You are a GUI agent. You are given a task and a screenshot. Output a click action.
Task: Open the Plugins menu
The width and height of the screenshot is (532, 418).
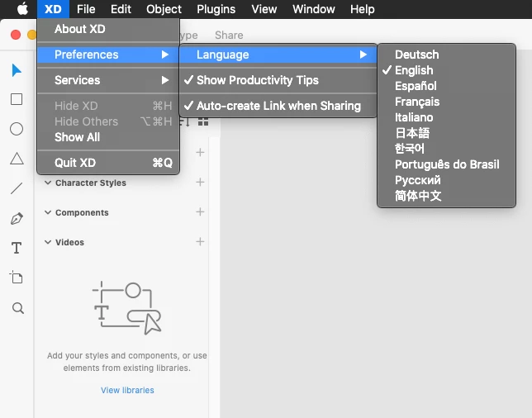pyautogui.click(x=216, y=9)
